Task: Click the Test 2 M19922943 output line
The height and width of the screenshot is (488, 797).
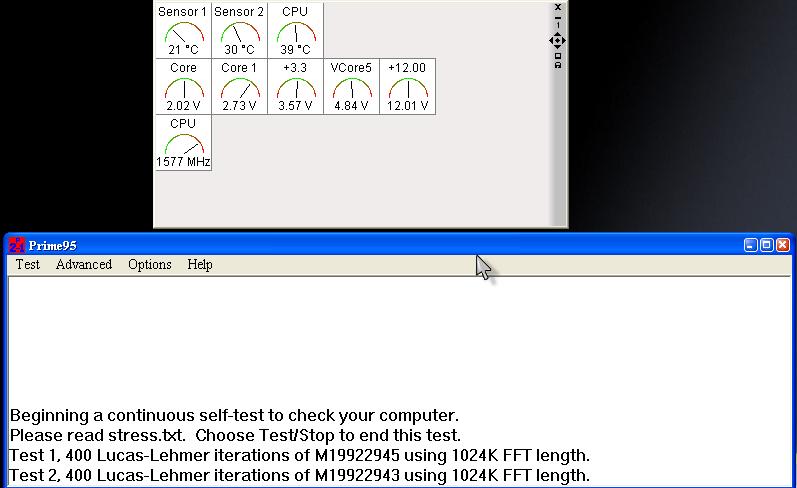Action: pos(299,475)
